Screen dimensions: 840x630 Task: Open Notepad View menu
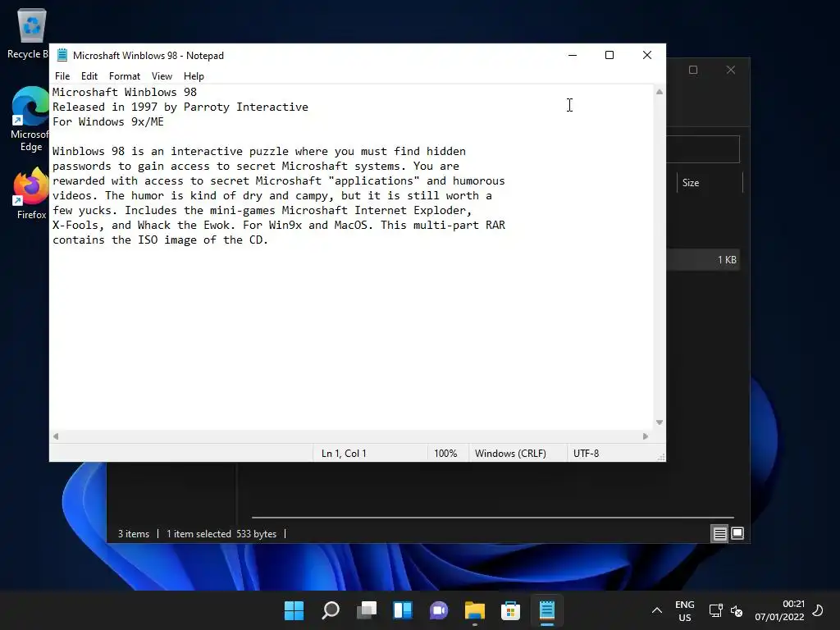162,76
